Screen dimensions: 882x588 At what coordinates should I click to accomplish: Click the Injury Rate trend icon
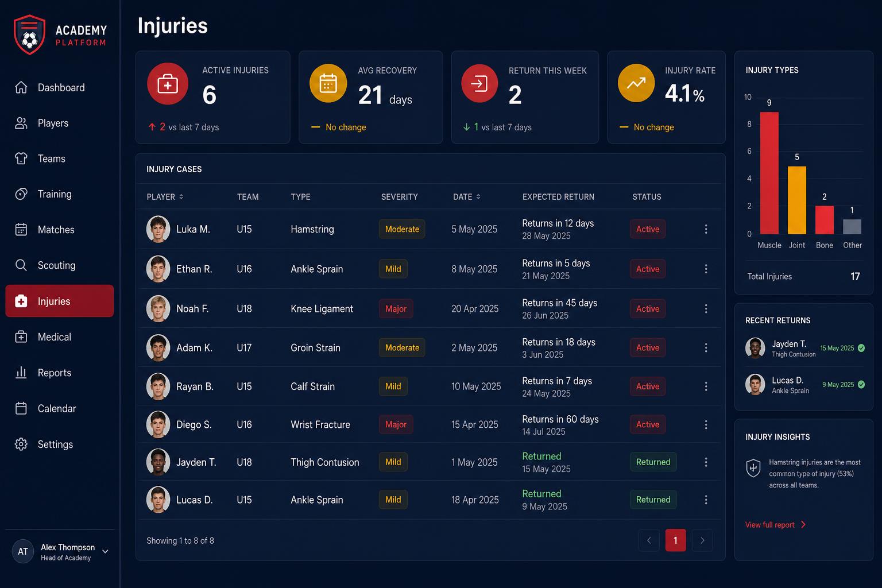click(x=636, y=83)
